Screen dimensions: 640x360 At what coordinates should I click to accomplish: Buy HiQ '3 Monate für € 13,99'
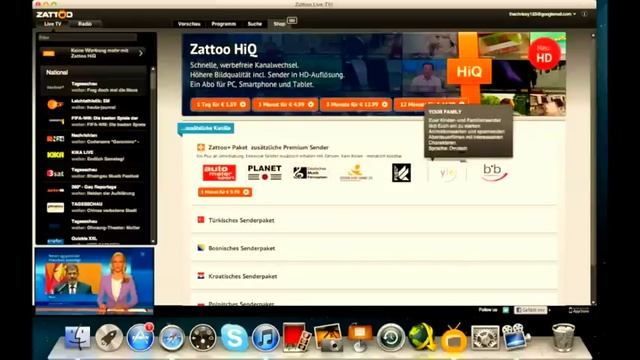point(356,104)
